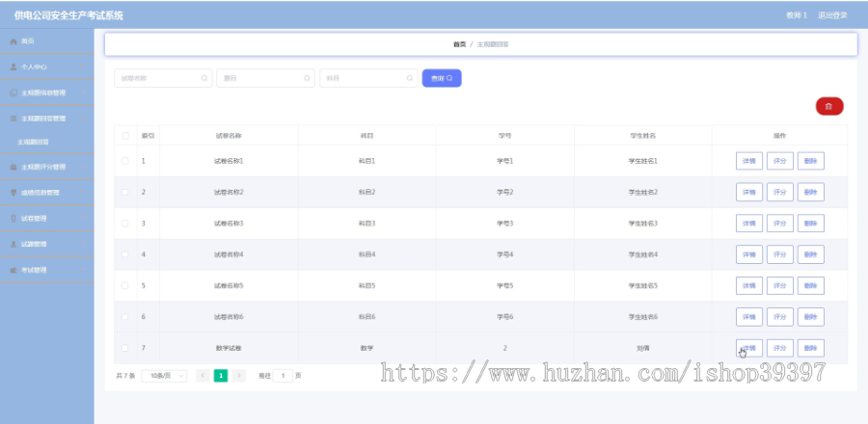Click the icon beside 主观题信息管理
The width and height of the screenshot is (868, 424).
point(14,93)
